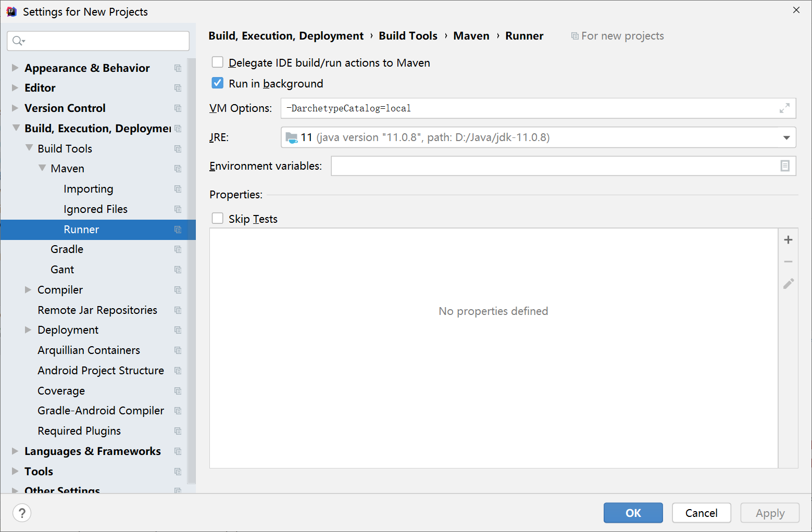Click Maven breadcrumb link

point(471,36)
